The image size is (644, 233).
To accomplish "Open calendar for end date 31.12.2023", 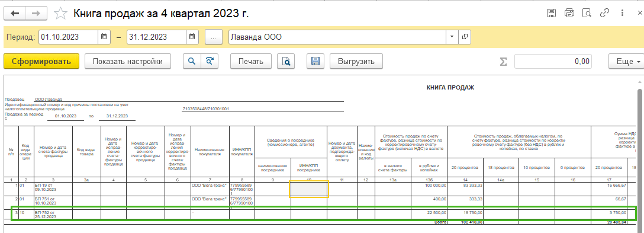I will 192,37.
